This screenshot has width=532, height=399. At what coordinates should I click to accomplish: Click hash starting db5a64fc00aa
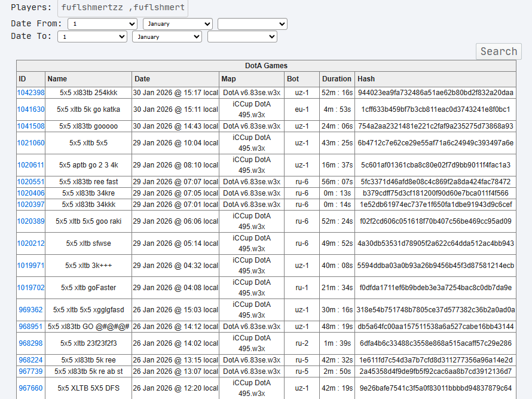[x=435, y=327]
